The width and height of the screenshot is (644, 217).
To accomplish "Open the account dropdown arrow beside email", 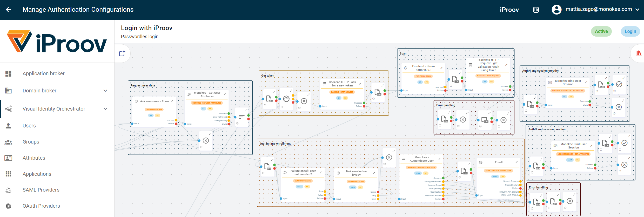I will (x=637, y=10).
